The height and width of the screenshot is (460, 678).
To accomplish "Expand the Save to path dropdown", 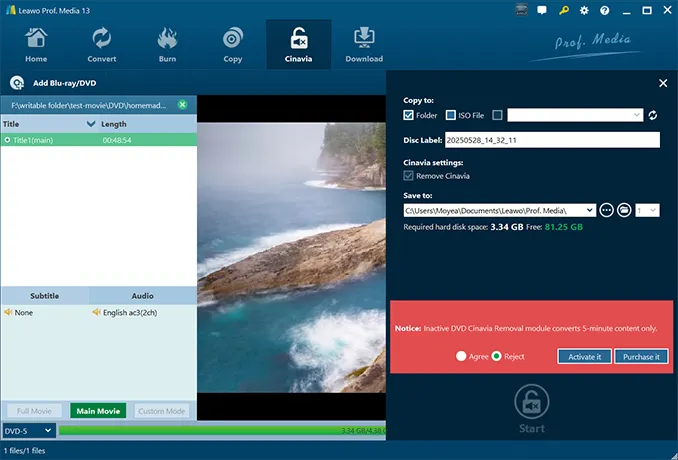I will pyautogui.click(x=590, y=210).
